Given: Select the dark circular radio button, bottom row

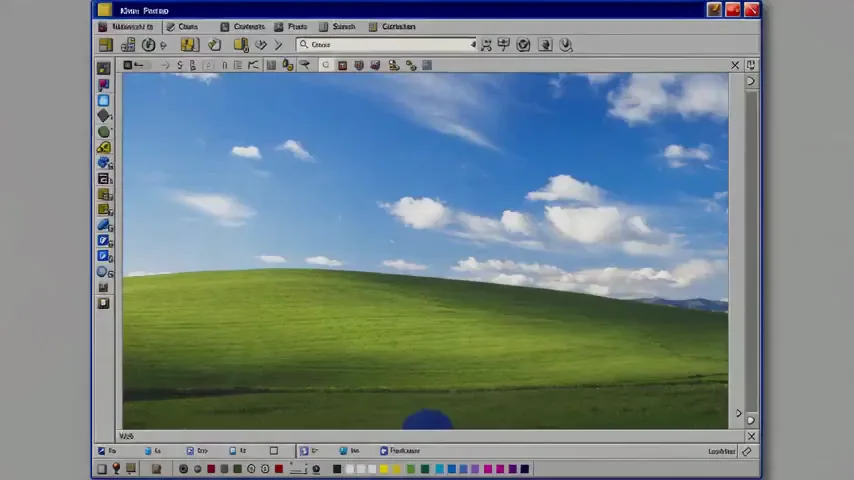Looking at the screenshot, I should point(184,469).
